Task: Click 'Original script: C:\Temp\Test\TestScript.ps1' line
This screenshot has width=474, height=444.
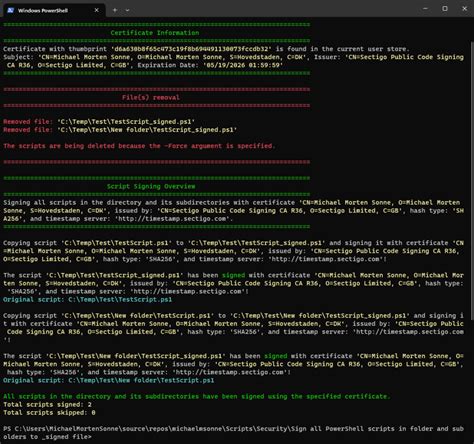Action: 88,299
